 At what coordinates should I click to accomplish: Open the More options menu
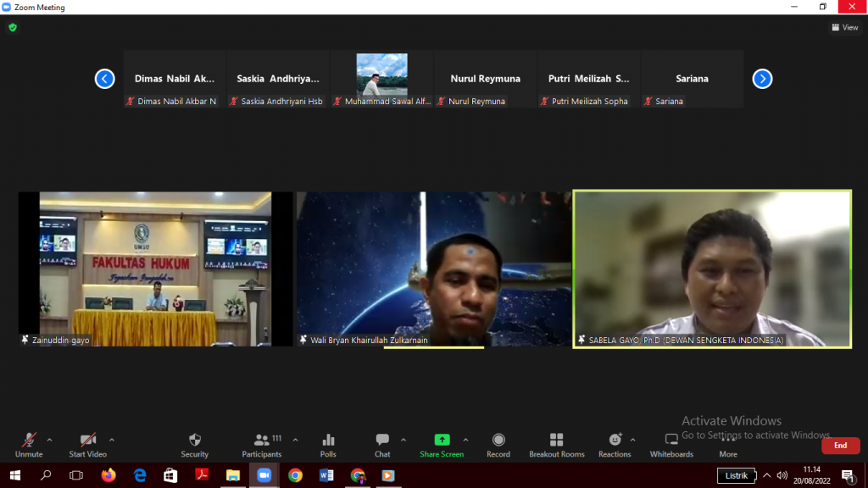tap(728, 444)
